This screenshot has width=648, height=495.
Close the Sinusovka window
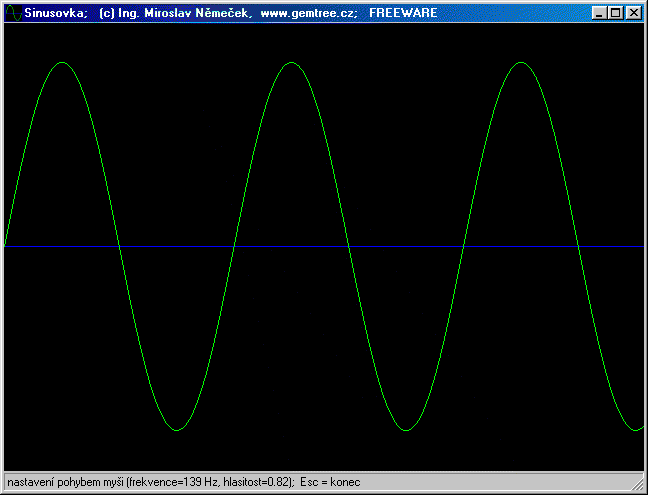633,13
